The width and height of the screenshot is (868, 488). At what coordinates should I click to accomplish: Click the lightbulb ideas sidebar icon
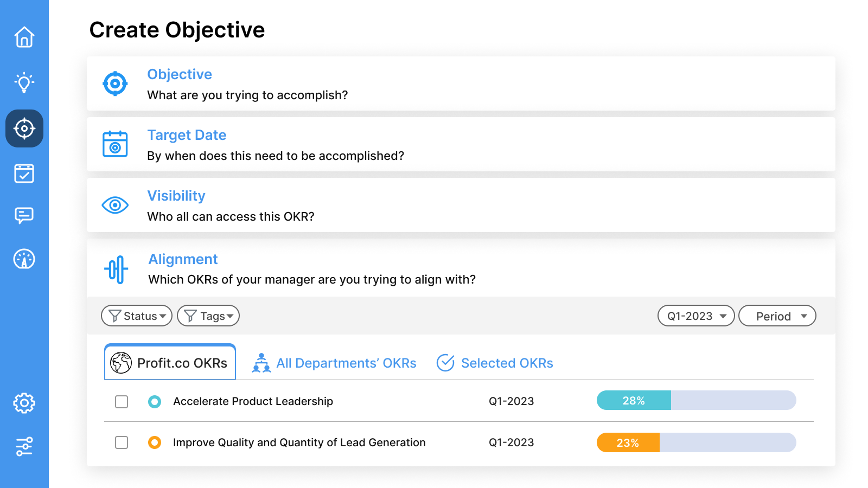click(24, 82)
